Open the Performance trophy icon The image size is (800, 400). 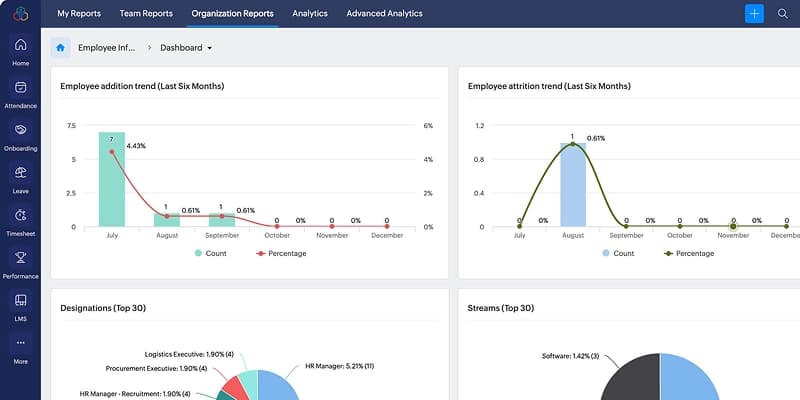point(20,258)
